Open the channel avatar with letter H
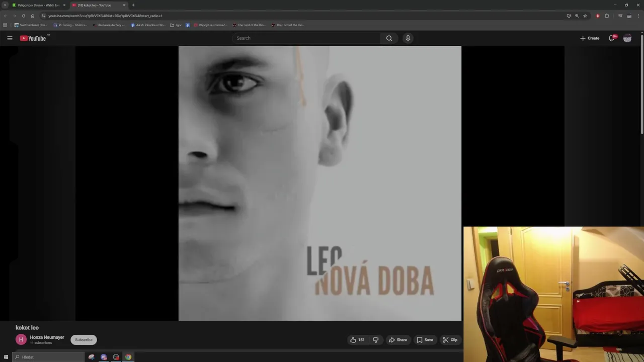Image resolution: width=644 pixels, height=362 pixels. click(x=21, y=340)
